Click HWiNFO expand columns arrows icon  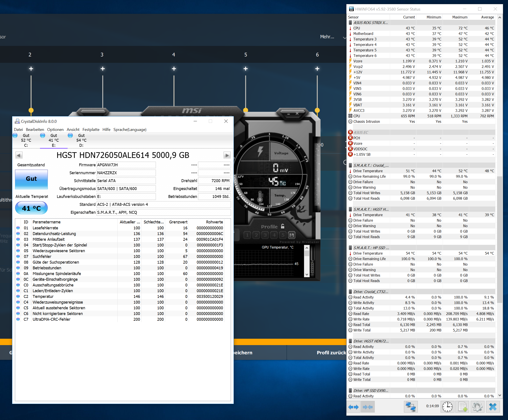[x=353, y=407]
